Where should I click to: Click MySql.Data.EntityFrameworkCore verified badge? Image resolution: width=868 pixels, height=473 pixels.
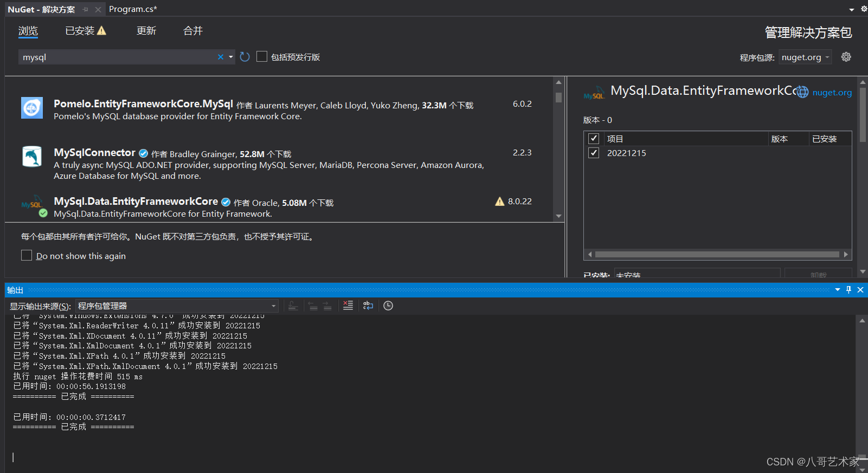click(226, 202)
